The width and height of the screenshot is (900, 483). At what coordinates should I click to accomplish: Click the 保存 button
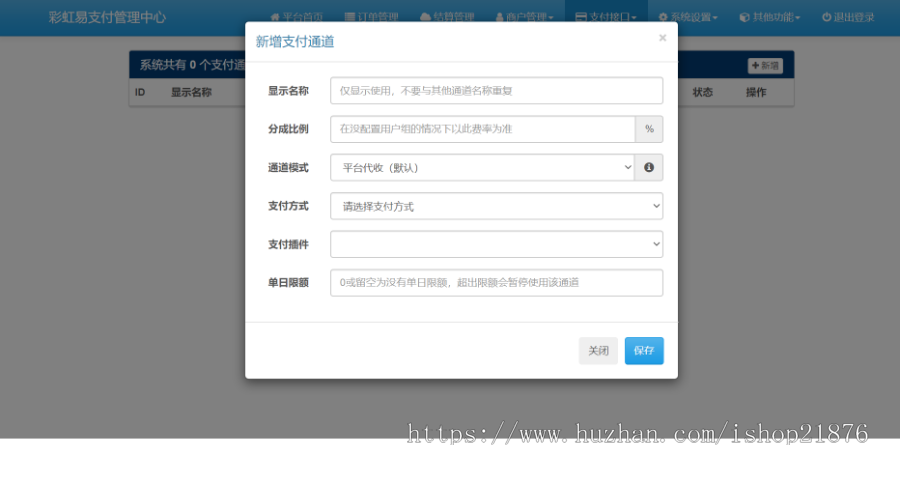tap(644, 350)
